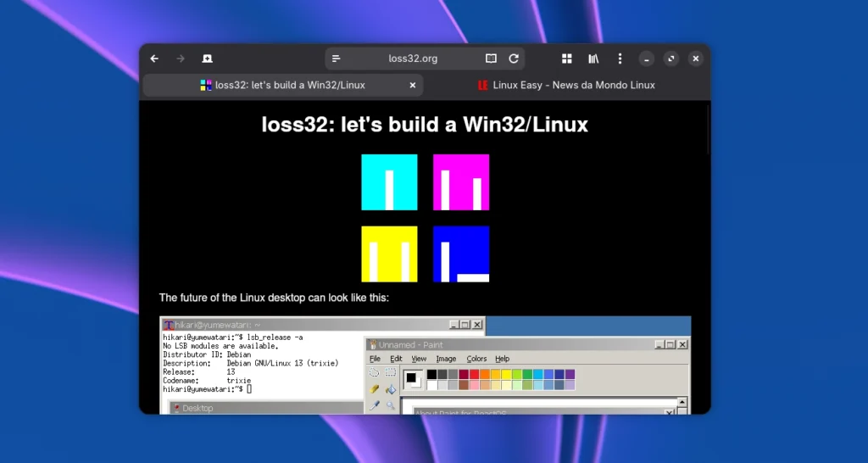Open a new tab with the toolbar icon
The width and height of the screenshot is (868, 463).
(207, 59)
